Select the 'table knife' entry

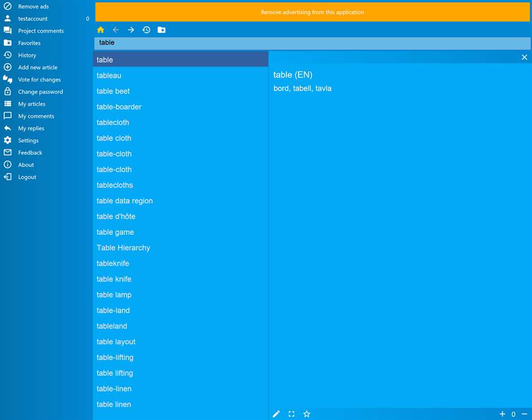coord(181,279)
